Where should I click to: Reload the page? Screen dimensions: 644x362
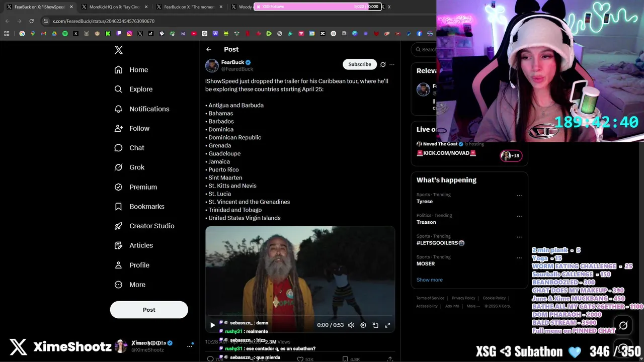click(31, 21)
